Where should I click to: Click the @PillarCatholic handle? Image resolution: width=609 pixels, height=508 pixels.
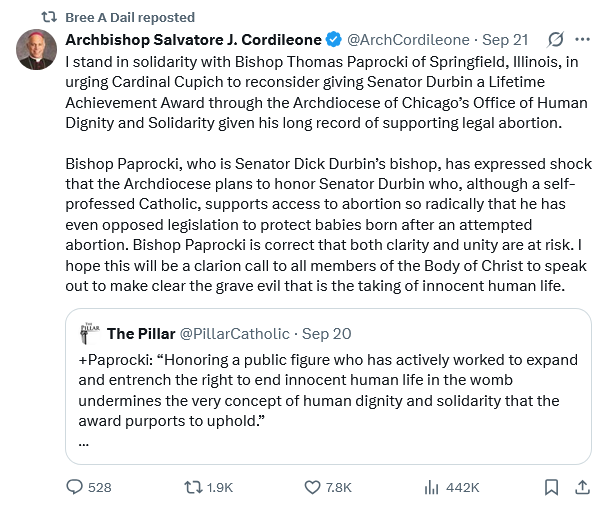pos(234,333)
